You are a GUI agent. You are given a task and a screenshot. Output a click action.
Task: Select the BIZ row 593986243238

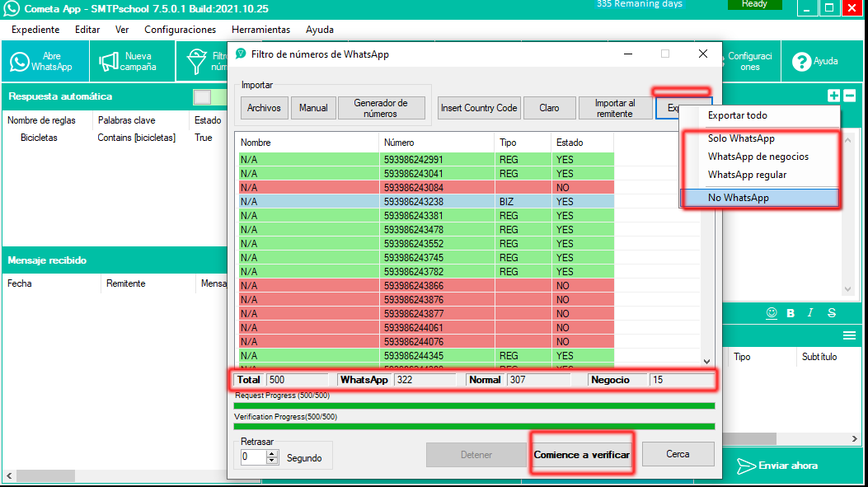[425, 201]
